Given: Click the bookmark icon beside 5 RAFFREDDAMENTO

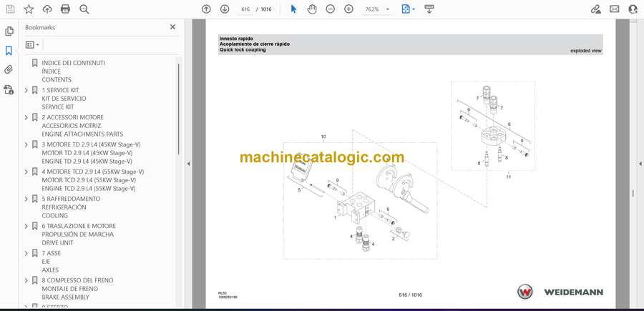Looking at the screenshot, I should [x=35, y=199].
